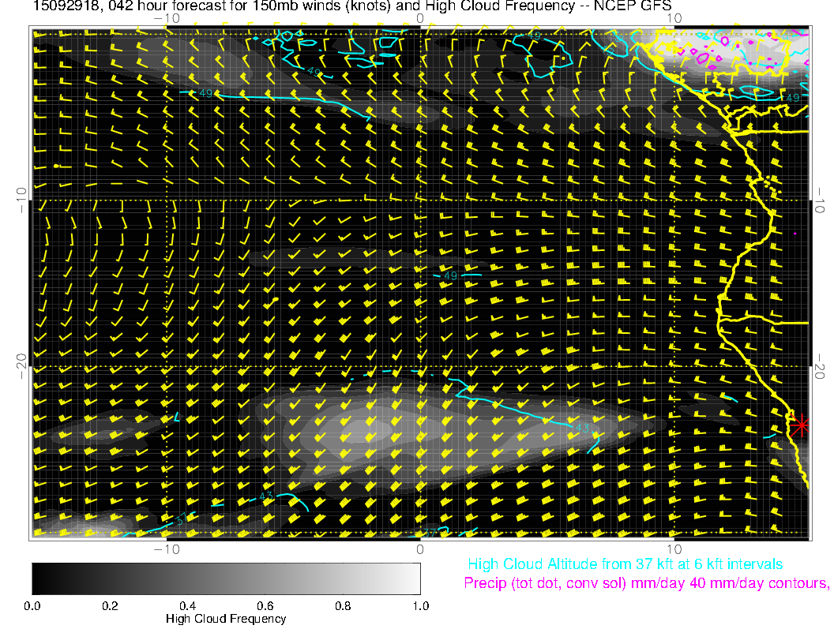Click the cyan contour label 51 near the bottom left

click(180, 519)
